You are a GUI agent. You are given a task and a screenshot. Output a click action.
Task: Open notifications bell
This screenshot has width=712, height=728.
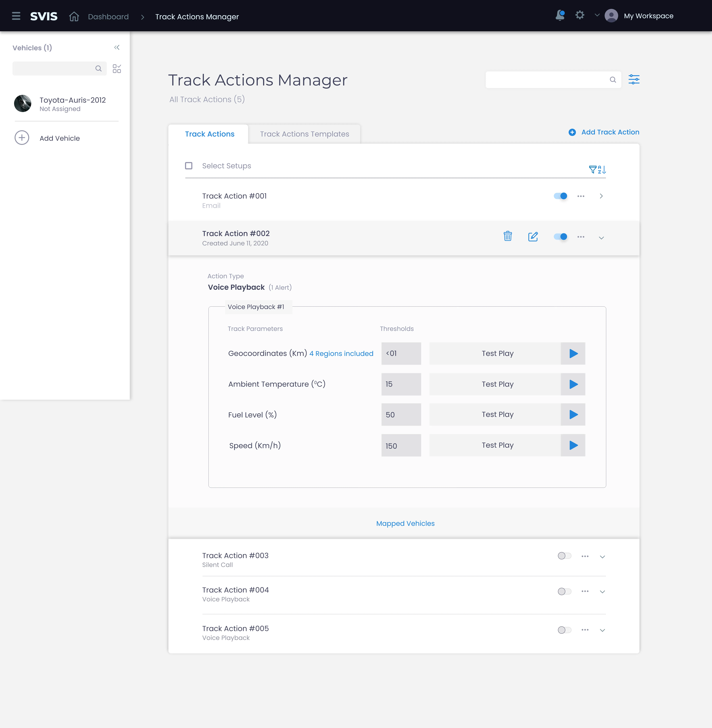pos(560,15)
